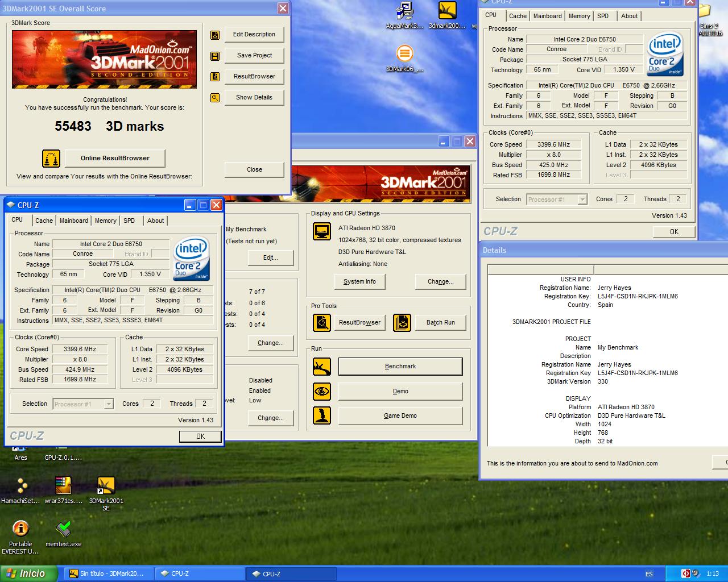This screenshot has height=582, width=728.
Task: Click the Batch Run document icon
Action: pos(402,323)
